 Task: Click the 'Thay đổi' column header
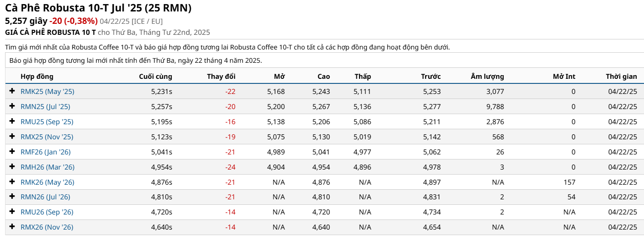point(221,77)
